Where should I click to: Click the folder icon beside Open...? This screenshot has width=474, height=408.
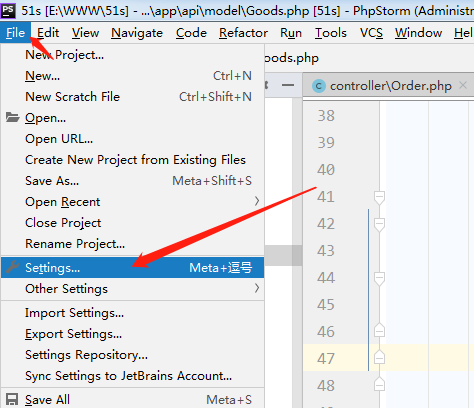(12, 117)
